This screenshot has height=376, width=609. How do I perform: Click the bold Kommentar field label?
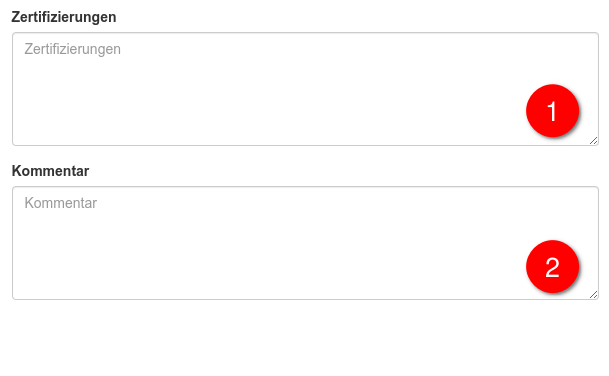pos(50,171)
